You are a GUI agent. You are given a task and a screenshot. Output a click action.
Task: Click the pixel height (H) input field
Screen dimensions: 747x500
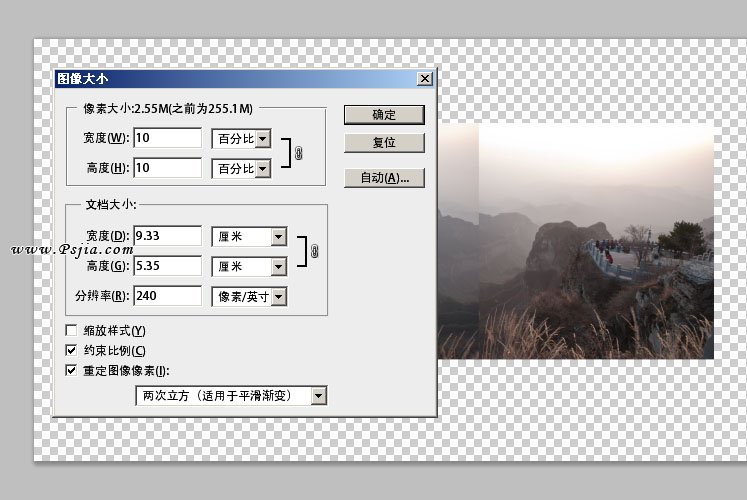point(168,168)
